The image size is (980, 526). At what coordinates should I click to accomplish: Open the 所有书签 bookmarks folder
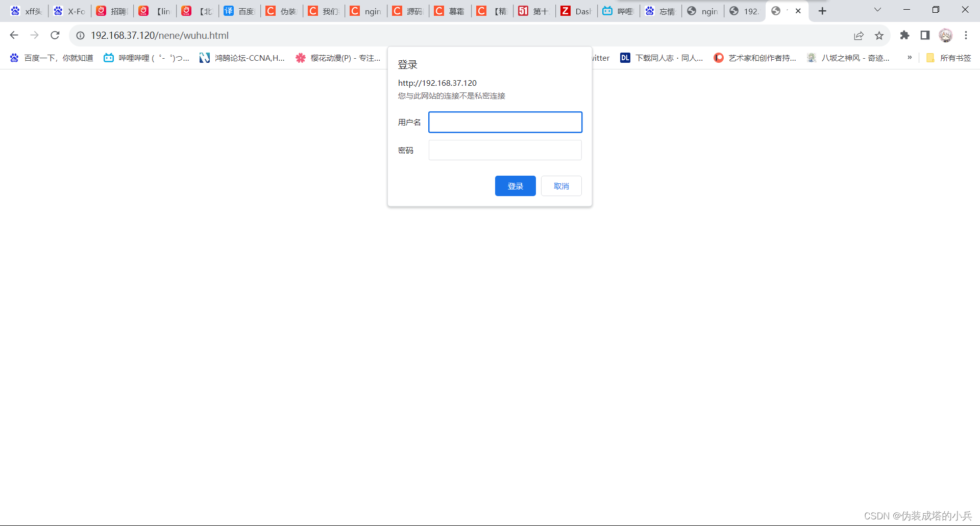(949, 58)
